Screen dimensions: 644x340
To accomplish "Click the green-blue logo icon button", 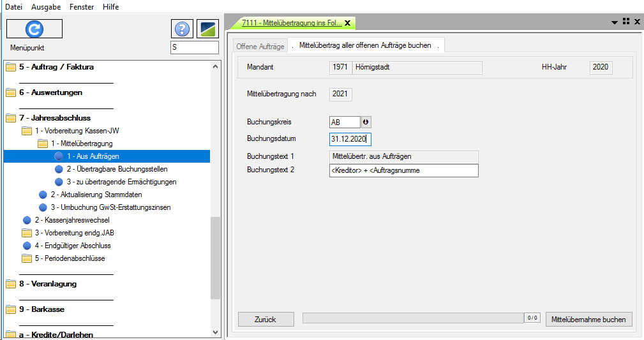I will 207,29.
